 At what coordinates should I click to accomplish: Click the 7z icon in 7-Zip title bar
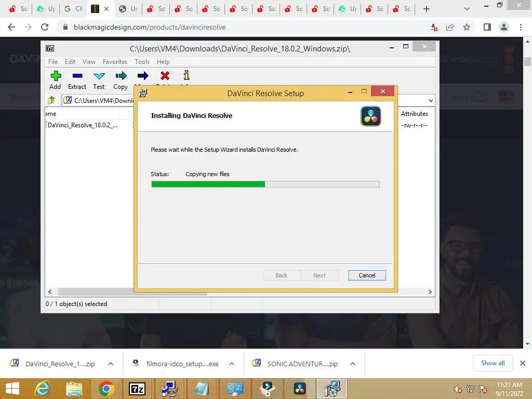point(50,48)
